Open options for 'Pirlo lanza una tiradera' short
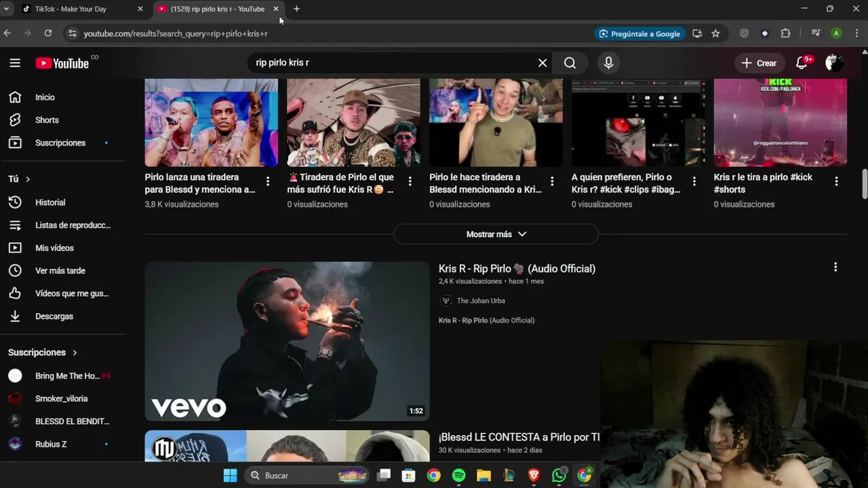 point(268,181)
